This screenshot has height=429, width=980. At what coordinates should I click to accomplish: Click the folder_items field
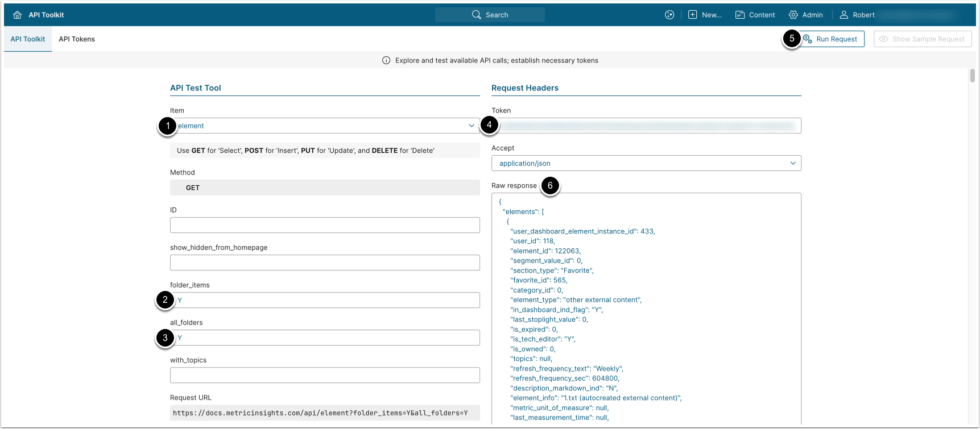(325, 300)
